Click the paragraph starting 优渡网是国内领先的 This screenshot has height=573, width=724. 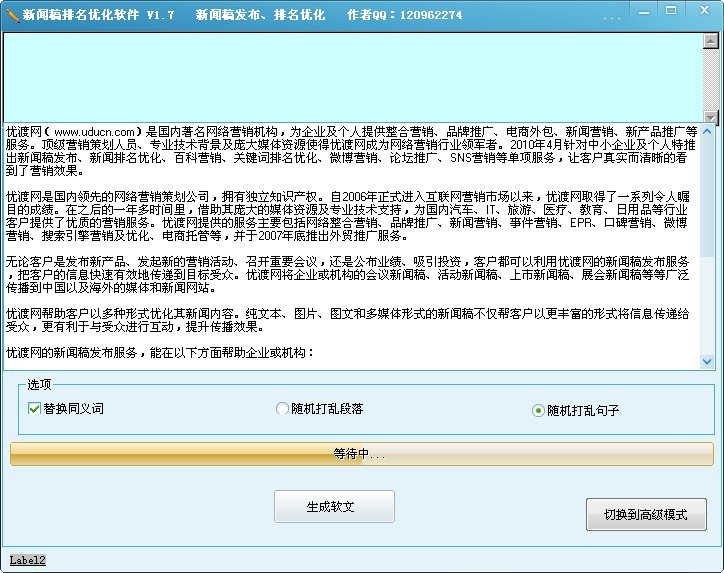point(348,217)
